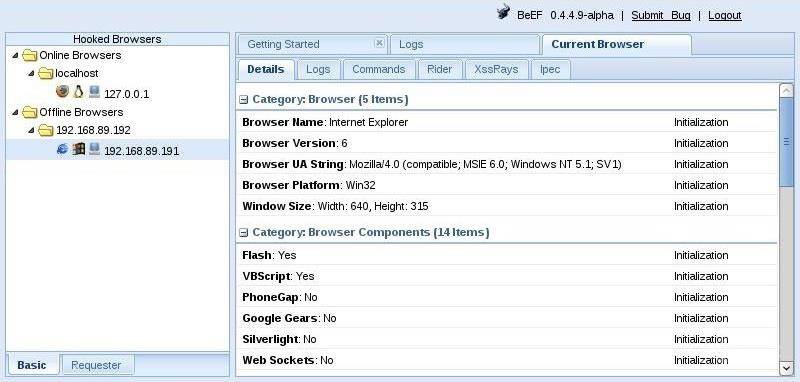Click the scroll up arrow in details panel
Screen dimensions: 800x382
786,90
